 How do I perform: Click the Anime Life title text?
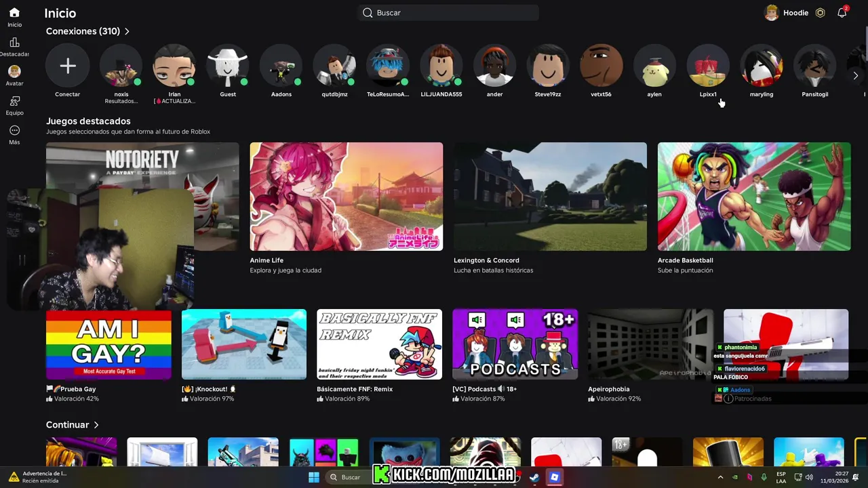[267, 260]
